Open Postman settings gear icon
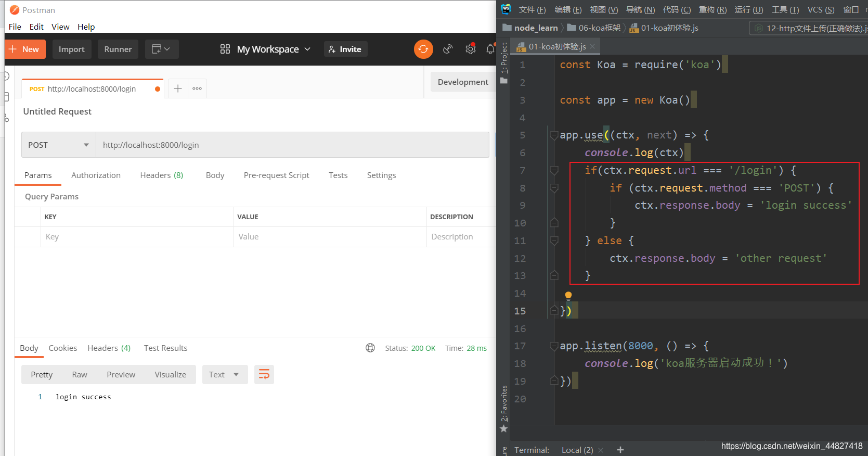 (x=471, y=49)
